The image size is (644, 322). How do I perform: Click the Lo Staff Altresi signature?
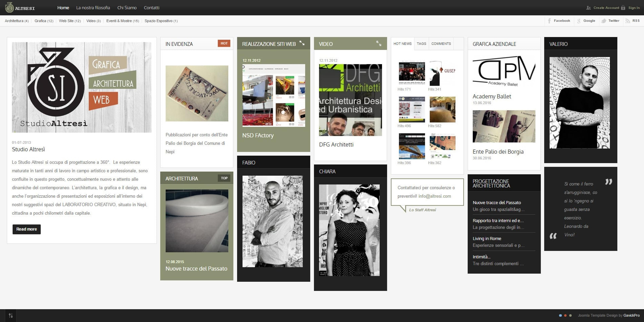point(422,210)
